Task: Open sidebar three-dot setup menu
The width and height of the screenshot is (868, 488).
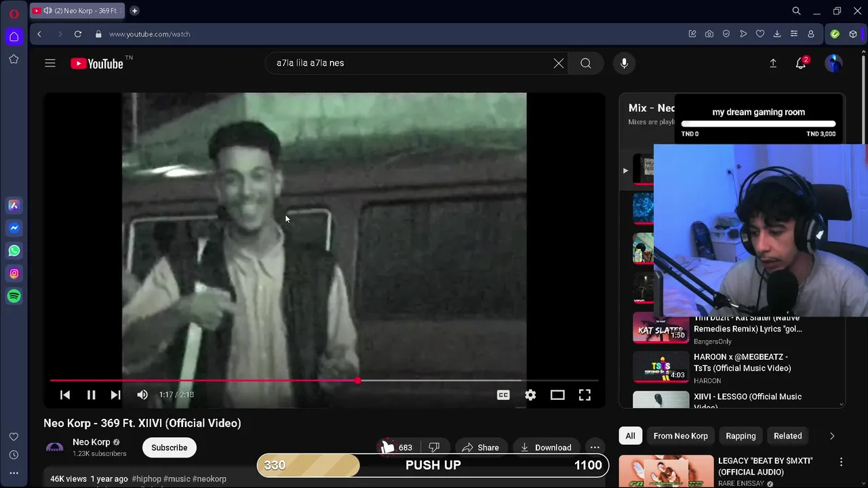Action: coord(14,473)
